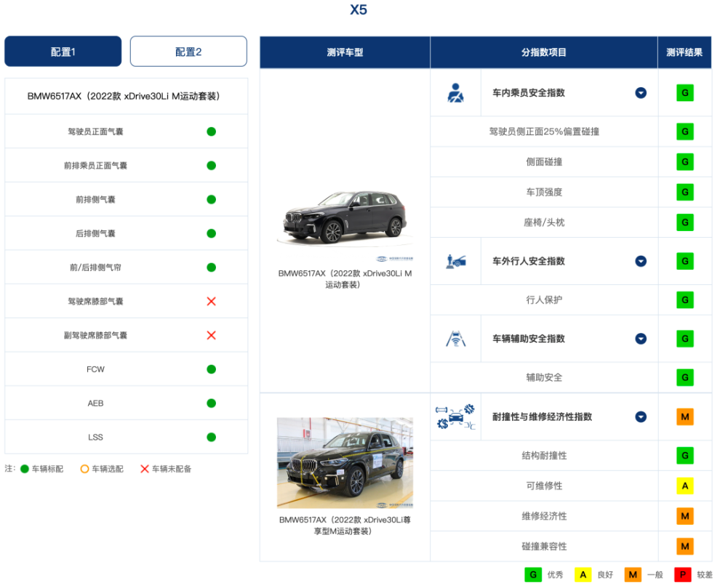Click the green dot for 前排侧气囊

[x=211, y=200]
